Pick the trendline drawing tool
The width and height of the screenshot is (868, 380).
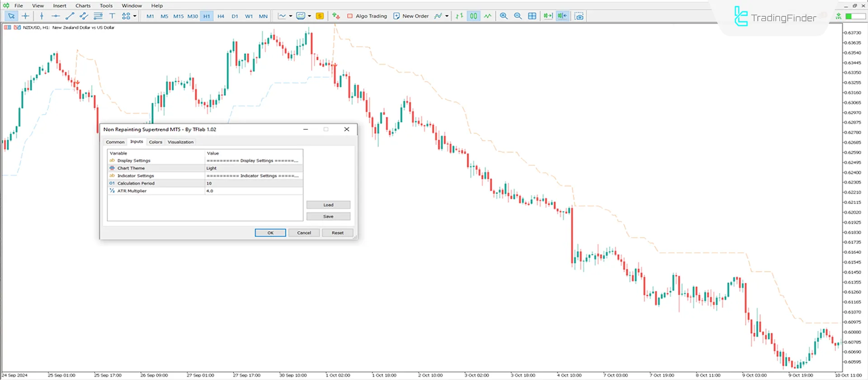70,16
